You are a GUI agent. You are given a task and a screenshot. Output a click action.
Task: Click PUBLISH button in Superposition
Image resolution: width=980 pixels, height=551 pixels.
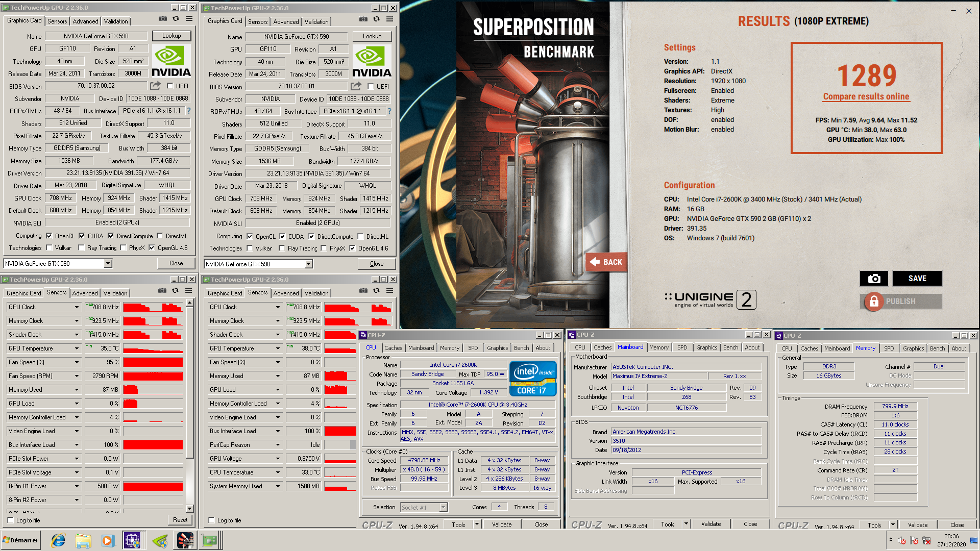pyautogui.click(x=901, y=302)
